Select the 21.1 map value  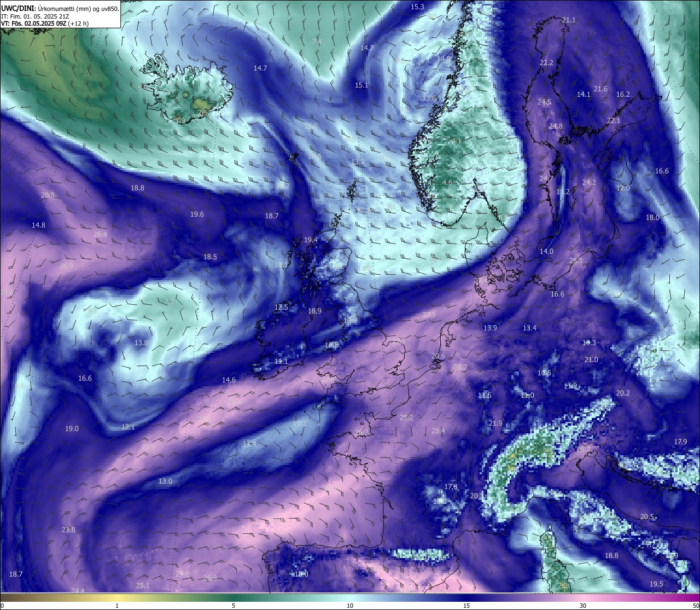[x=569, y=20]
